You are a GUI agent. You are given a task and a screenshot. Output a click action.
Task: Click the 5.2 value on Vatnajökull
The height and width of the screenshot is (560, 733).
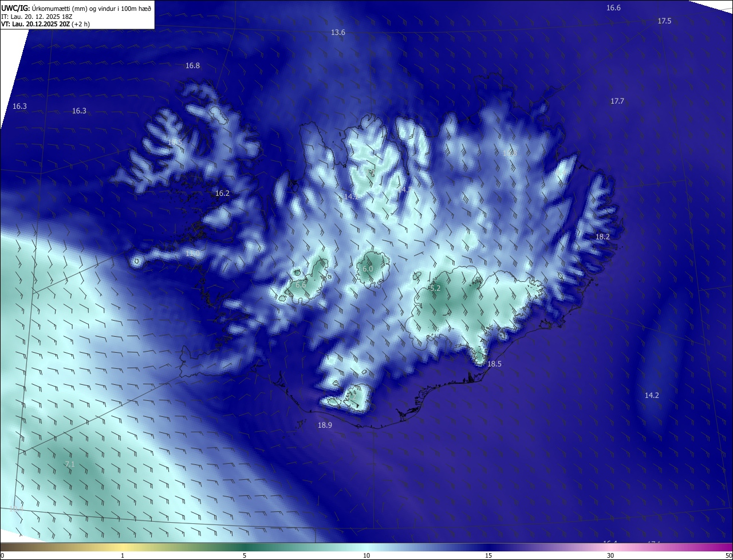435,288
